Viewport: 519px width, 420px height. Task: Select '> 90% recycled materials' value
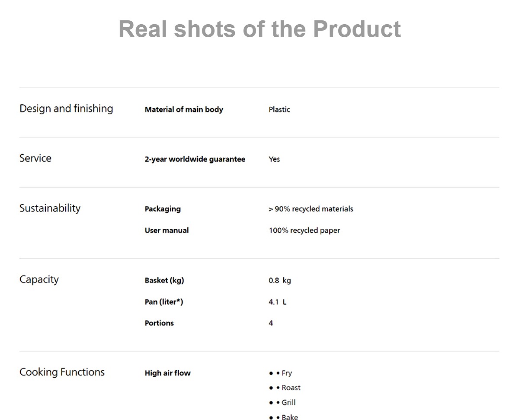tap(311, 209)
